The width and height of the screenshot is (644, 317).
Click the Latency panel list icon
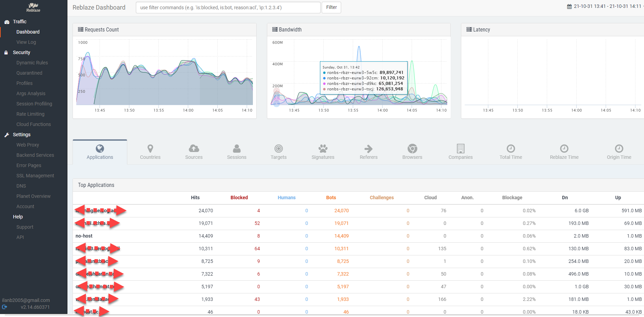469,29
